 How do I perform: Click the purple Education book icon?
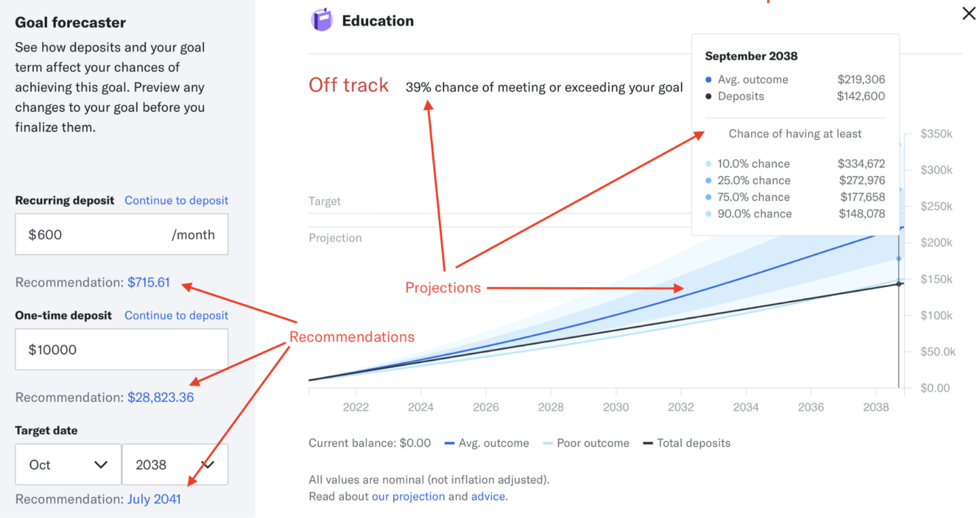pyautogui.click(x=322, y=20)
